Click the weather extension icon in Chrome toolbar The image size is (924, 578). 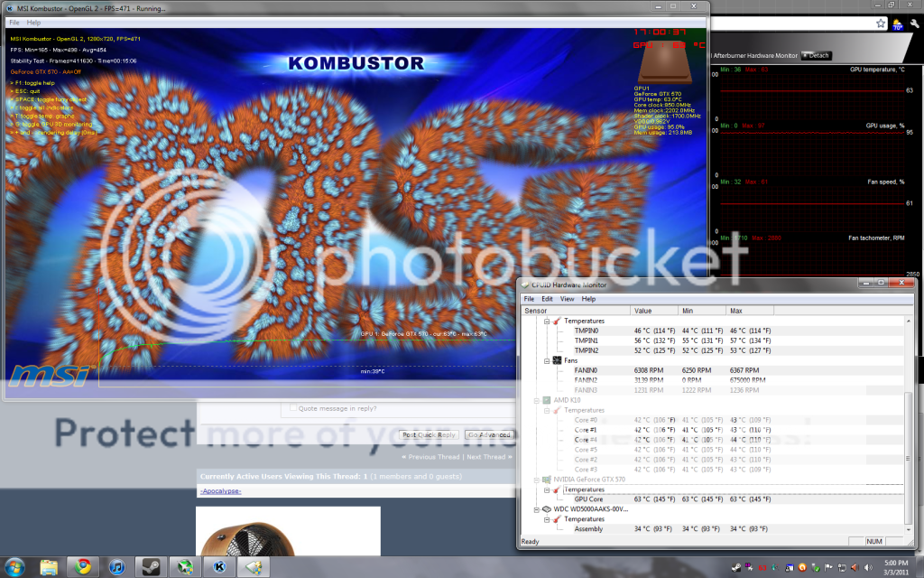(898, 24)
